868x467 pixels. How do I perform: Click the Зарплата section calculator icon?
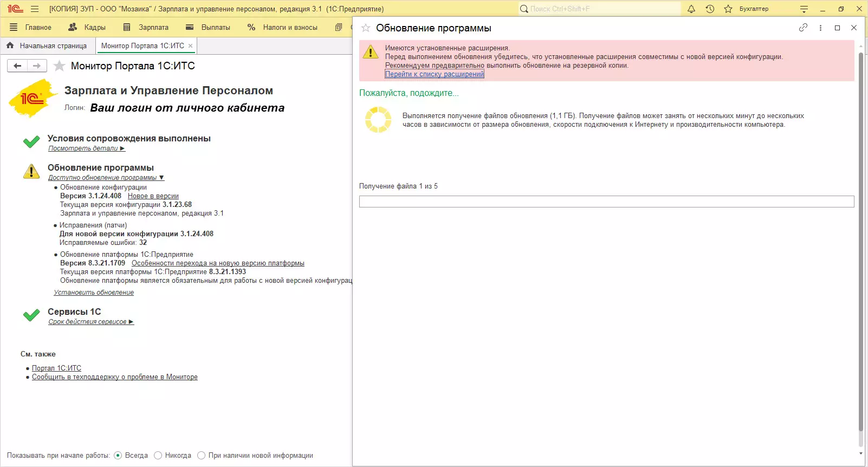[x=127, y=27]
